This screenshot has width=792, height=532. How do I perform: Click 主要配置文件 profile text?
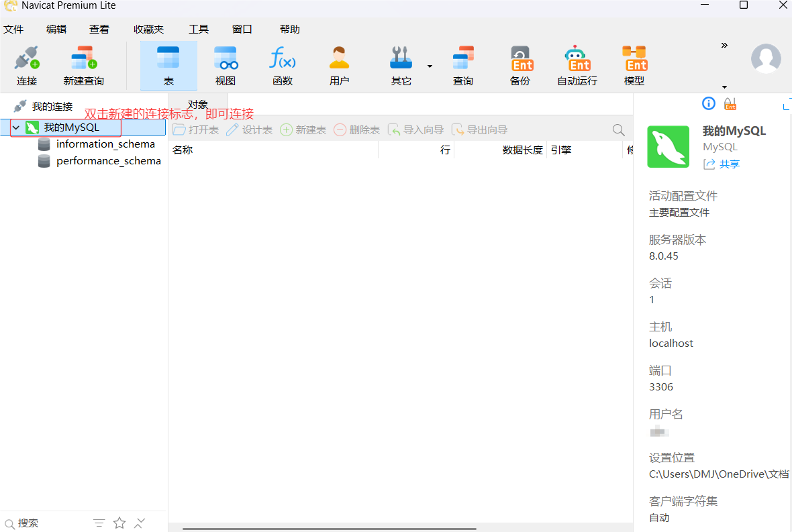pyautogui.click(x=679, y=213)
